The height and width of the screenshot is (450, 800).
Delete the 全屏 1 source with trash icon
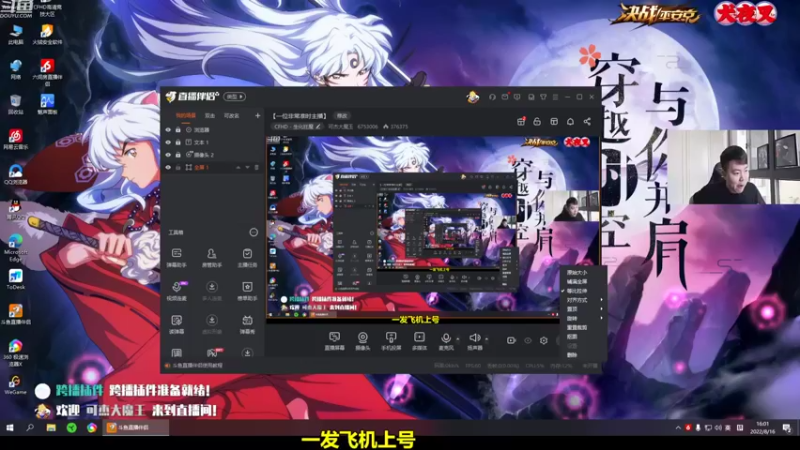click(257, 167)
